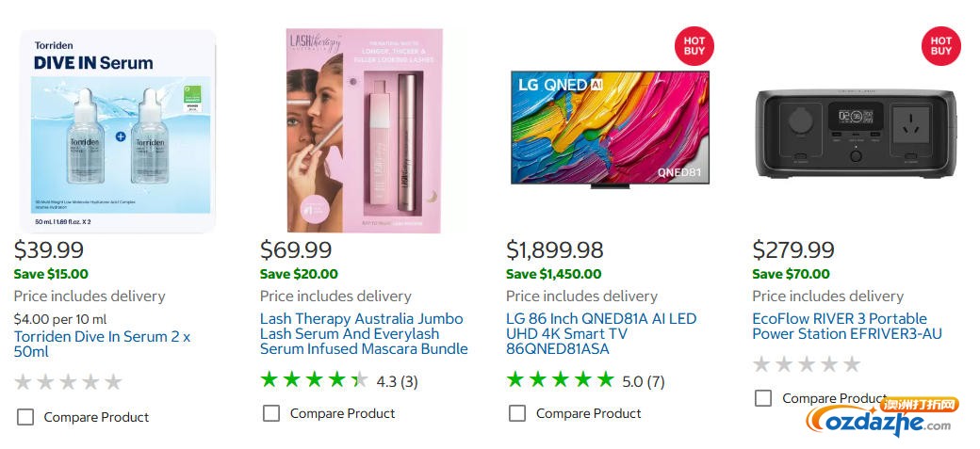The width and height of the screenshot is (980, 449).
Task: Open the LG QNED TV product image
Action: 610,128
